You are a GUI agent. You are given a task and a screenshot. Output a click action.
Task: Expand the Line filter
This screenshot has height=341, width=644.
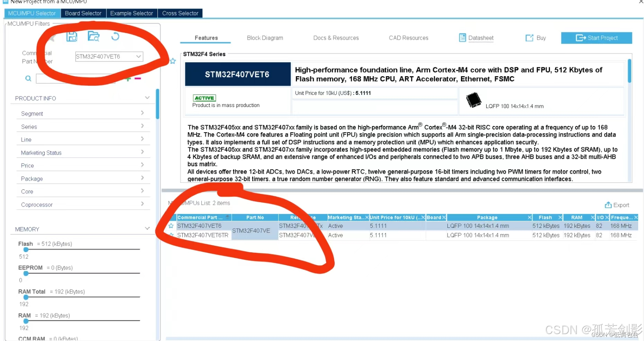tap(142, 139)
